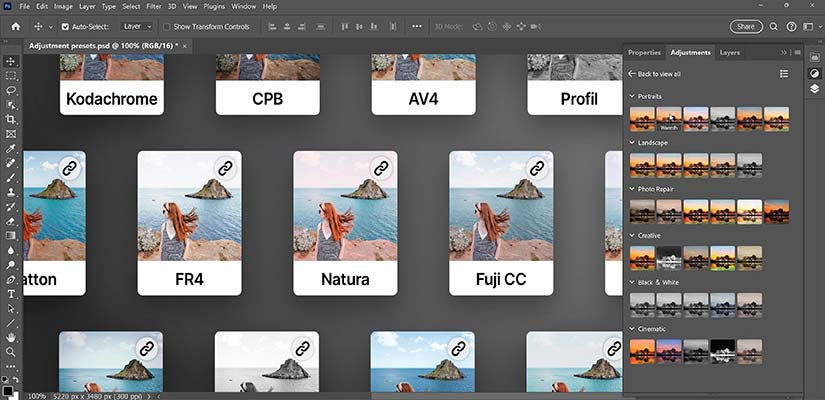
Task: Select the Eyedropper tool
Action: [11, 149]
